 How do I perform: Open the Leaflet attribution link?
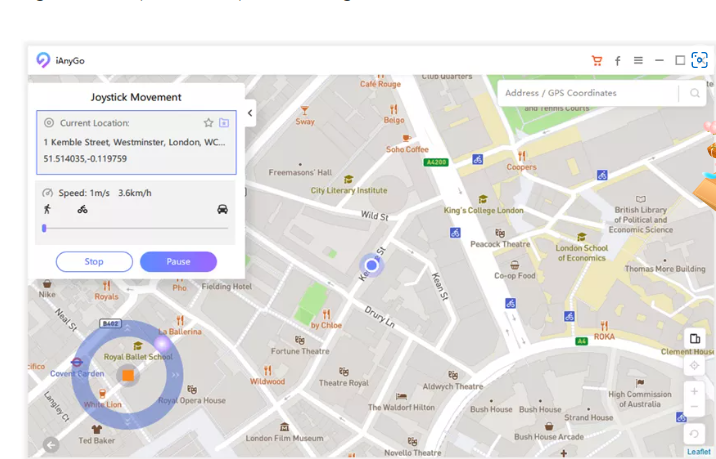pos(699,452)
